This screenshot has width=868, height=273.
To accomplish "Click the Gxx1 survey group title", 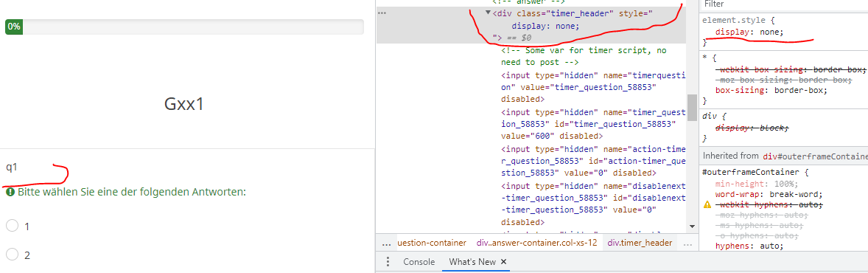I will point(184,104).
